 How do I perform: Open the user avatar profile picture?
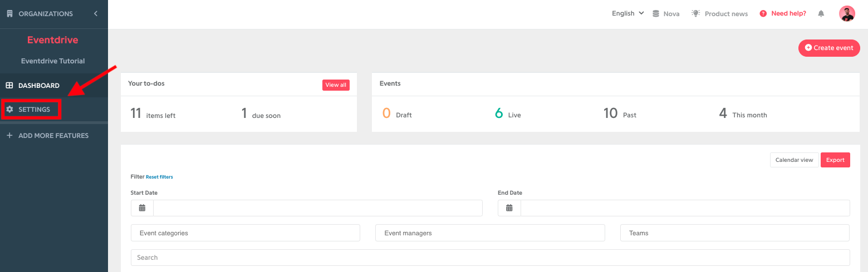[x=847, y=13]
